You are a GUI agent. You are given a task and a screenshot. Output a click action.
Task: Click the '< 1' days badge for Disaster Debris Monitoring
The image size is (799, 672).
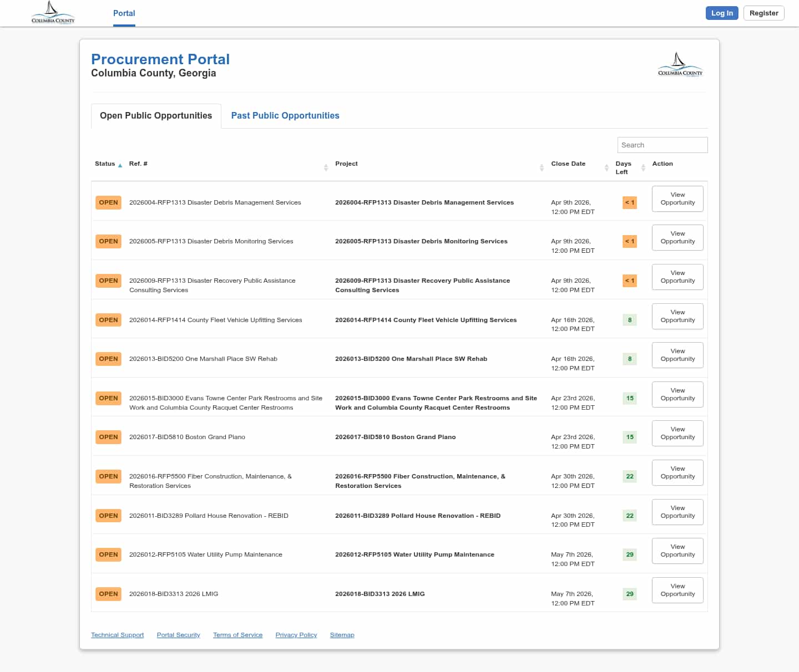pos(630,241)
